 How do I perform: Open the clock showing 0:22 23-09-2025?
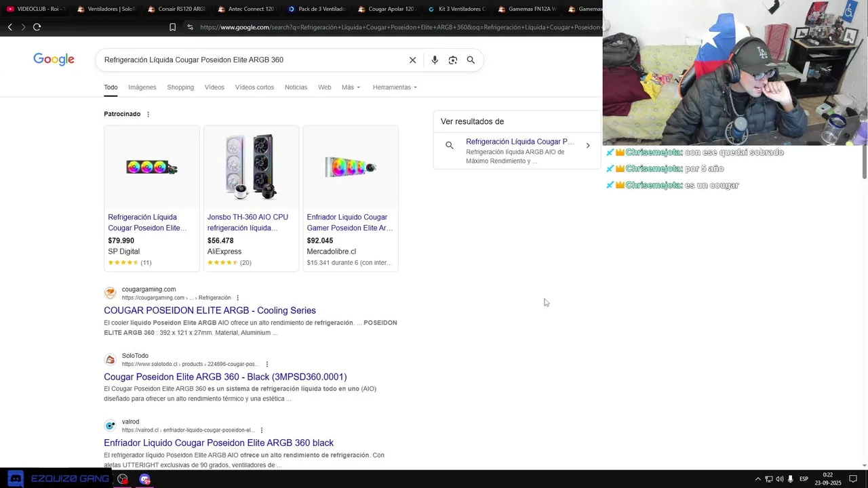point(827,479)
